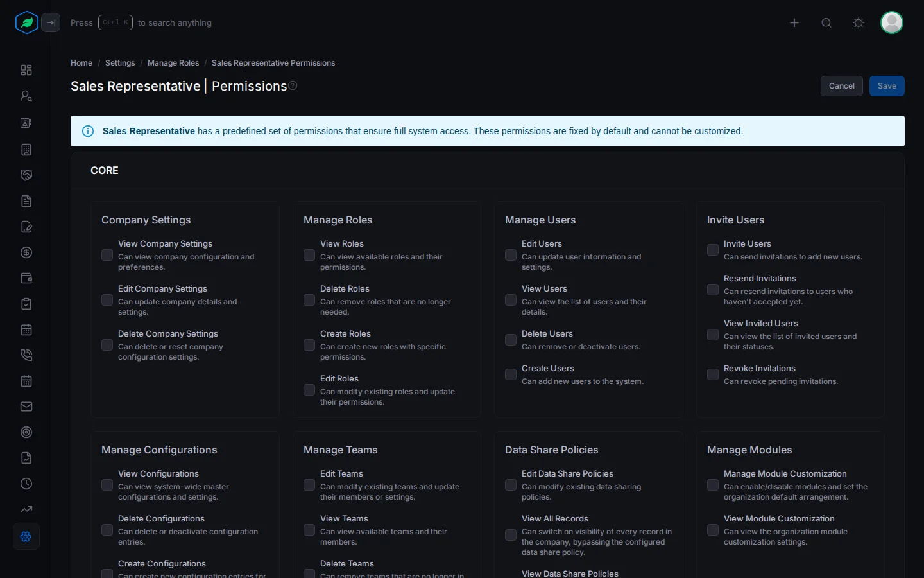Click the search magnifier icon in header
The image size is (924, 578).
(x=826, y=22)
